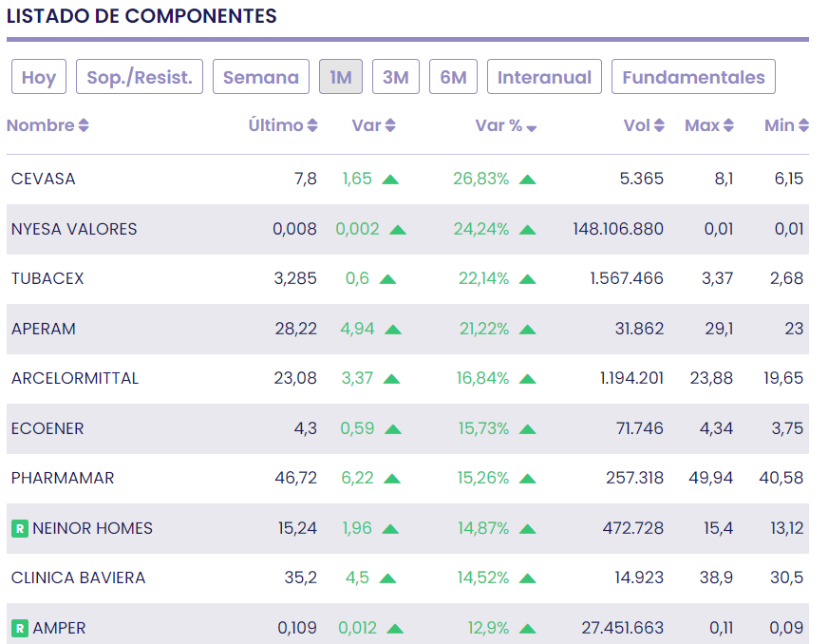Viewport: 828px width, 644px height.
Task: Show the 6M period view
Action: click(x=453, y=77)
